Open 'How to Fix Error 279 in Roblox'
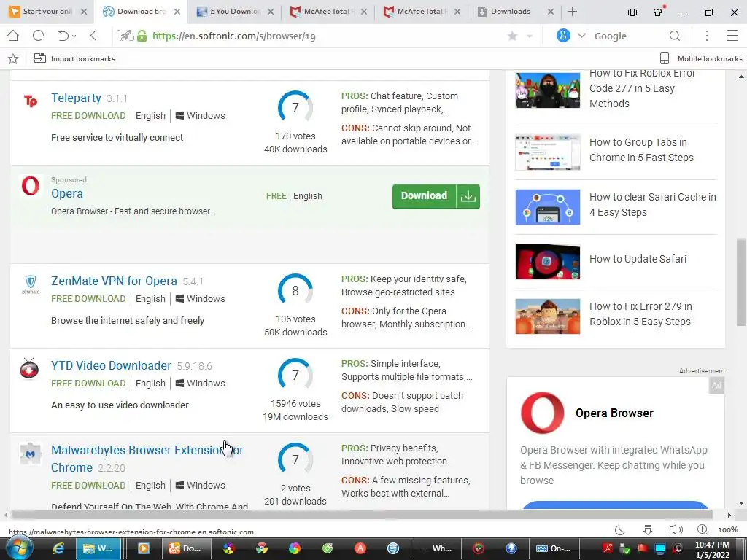747x560 pixels. click(640, 314)
